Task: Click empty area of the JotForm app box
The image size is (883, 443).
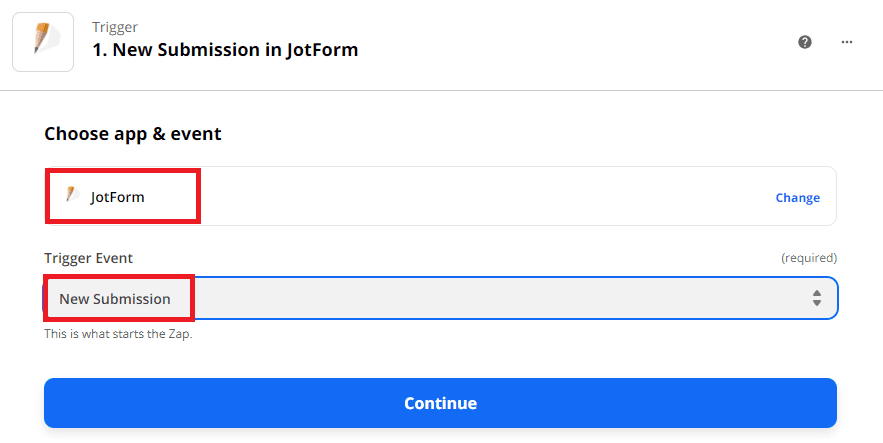Action: coord(480,197)
